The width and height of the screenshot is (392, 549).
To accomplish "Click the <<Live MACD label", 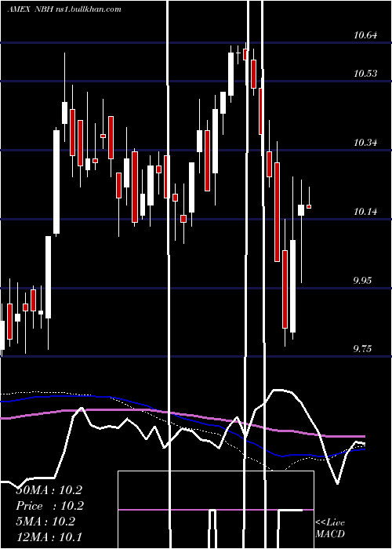I will (x=330, y=528).
